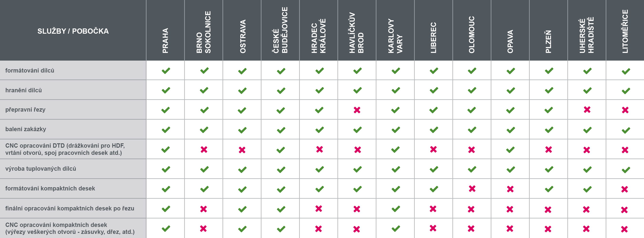Click green check for Liberec balení zakázky

pos(434,130)
